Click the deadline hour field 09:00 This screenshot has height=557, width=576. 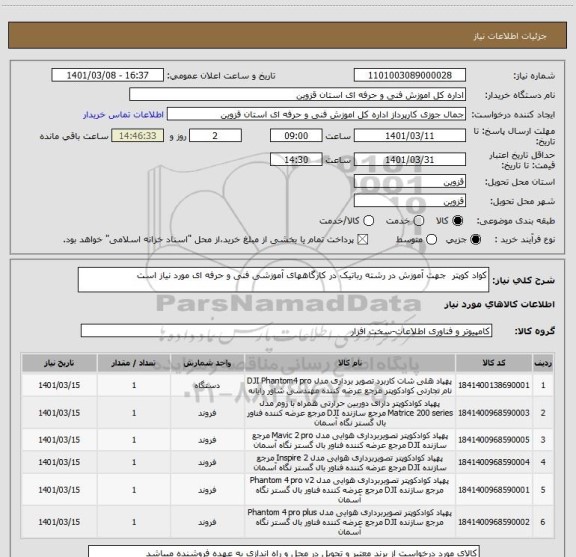pos(296,136)
